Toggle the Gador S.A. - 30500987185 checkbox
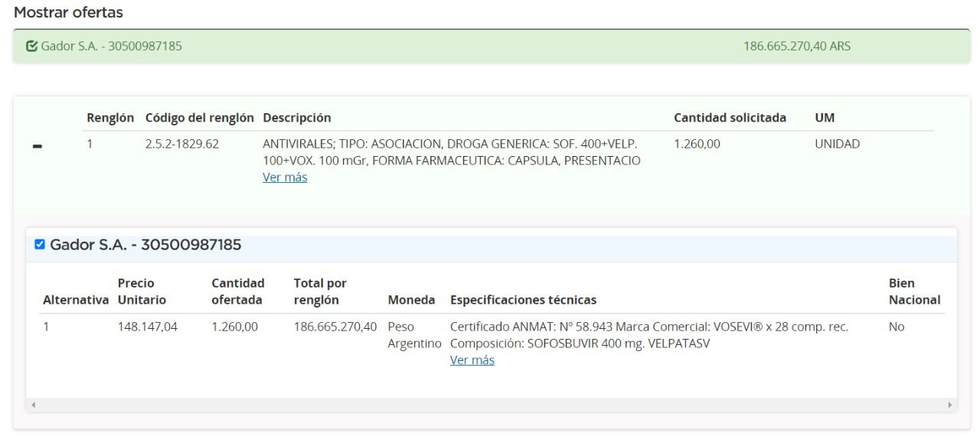Screen dimensions: 980x436 pyautogui.click(x=40, y=245)
